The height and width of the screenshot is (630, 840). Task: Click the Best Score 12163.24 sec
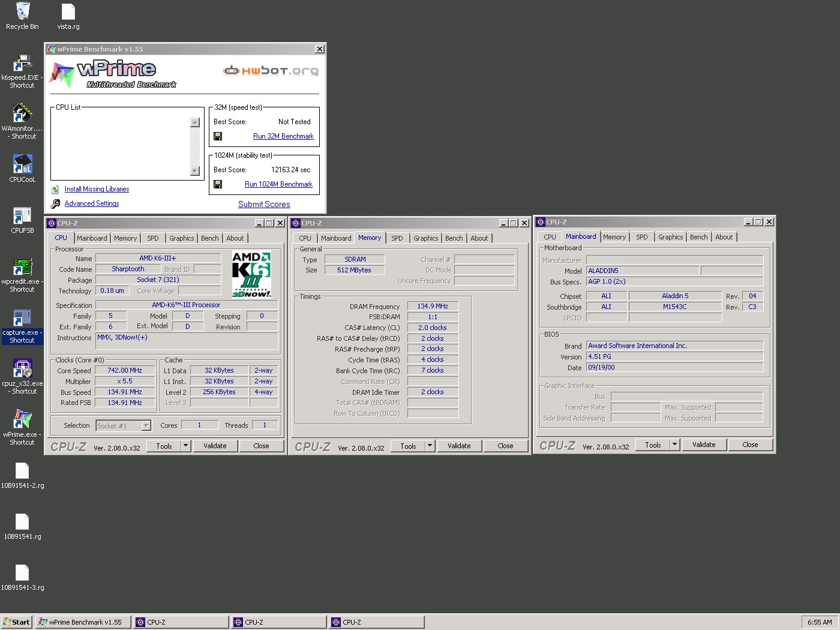click(x=291, y=170)
